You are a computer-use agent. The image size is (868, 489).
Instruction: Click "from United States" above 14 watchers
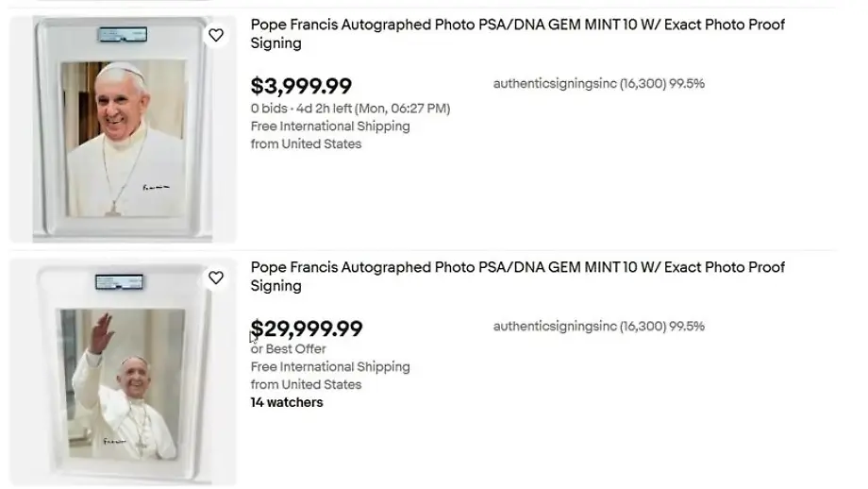click(x=306, y=384)
